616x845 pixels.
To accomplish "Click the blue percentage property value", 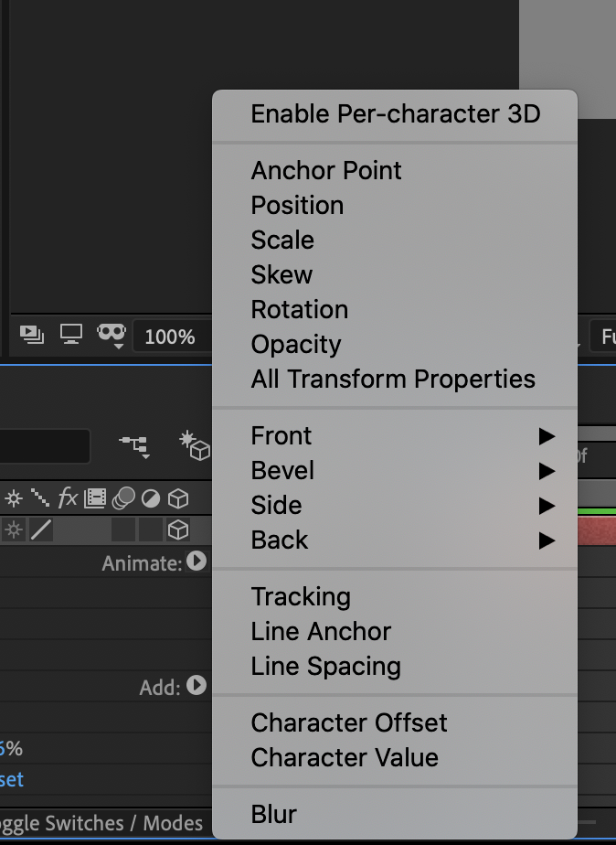I will coord(11,748).
